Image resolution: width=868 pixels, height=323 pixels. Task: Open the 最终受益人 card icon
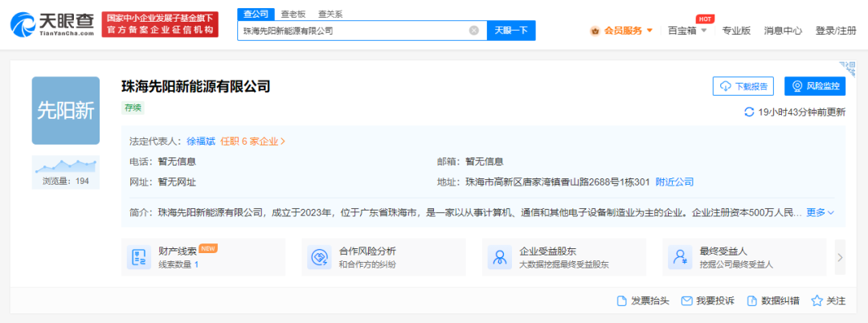681,257
